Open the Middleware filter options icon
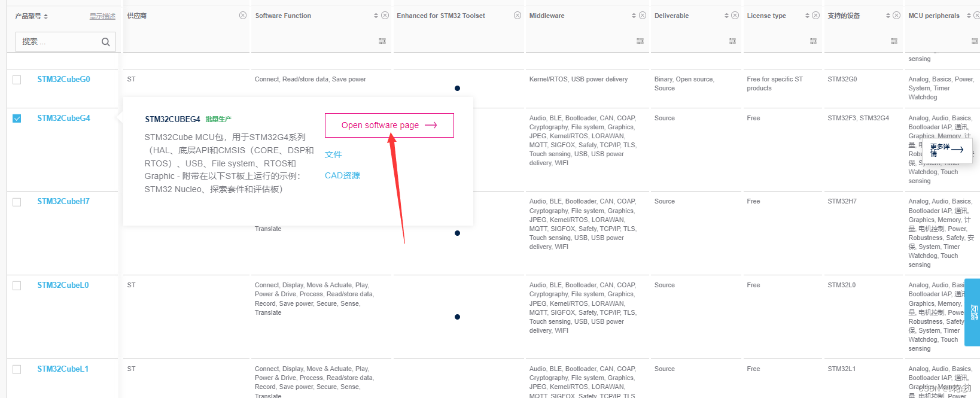This screenshot has width=980, height=398. [640, 41]
